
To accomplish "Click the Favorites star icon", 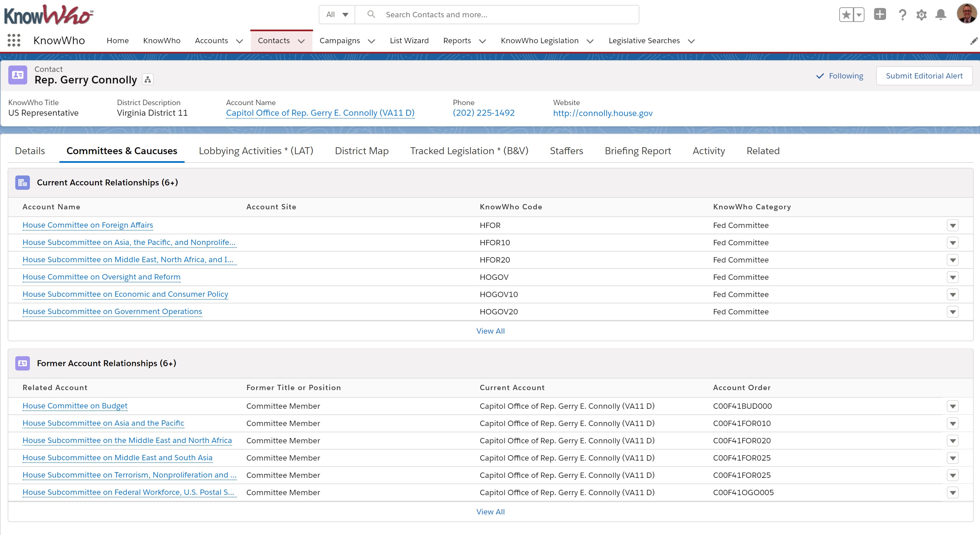I will point(846,15).
